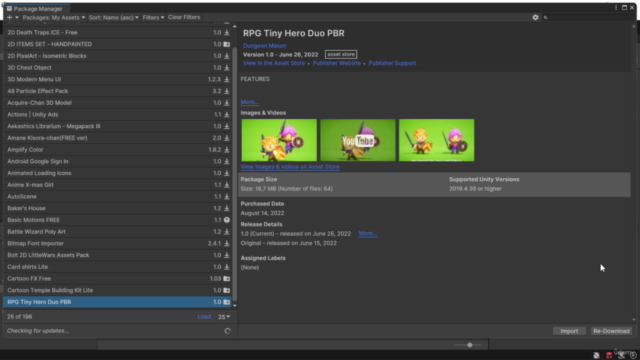Click download icon for Battle Wizard Poly Art
The width and height of the screenshot is (640, 360).
[x=227, y=231]
